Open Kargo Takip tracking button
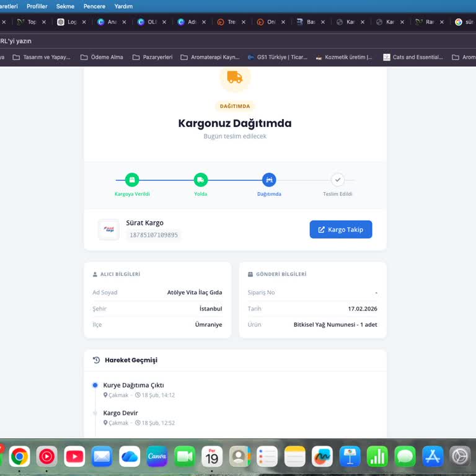476x476 pixels. pyautogui.click(x=341, y=229)
